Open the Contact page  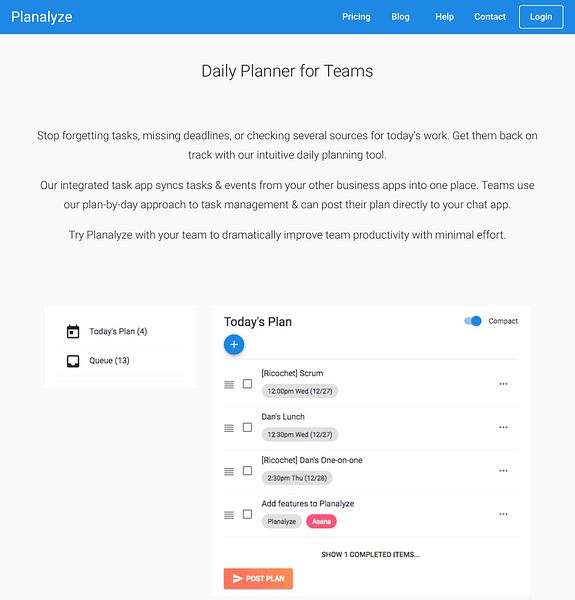[x=490, y=17]
